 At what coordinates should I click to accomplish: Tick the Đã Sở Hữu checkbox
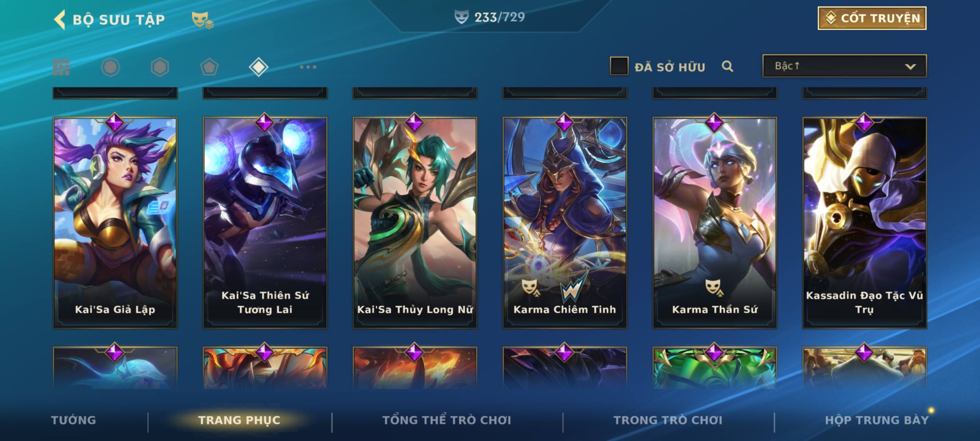(619, 66)
